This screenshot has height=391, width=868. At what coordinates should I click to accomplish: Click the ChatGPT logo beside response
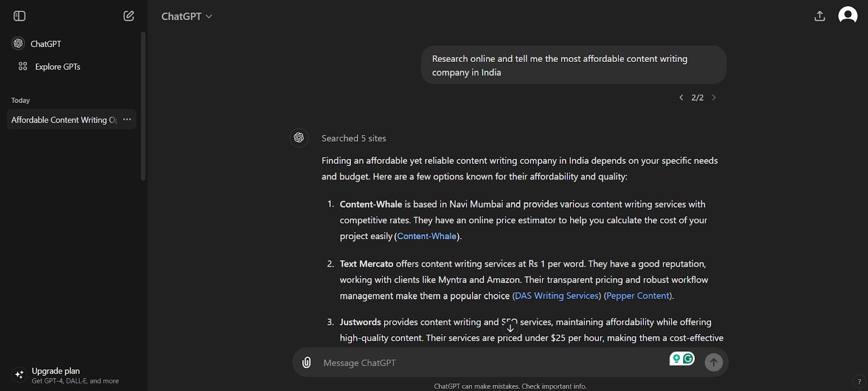point(299,138)
